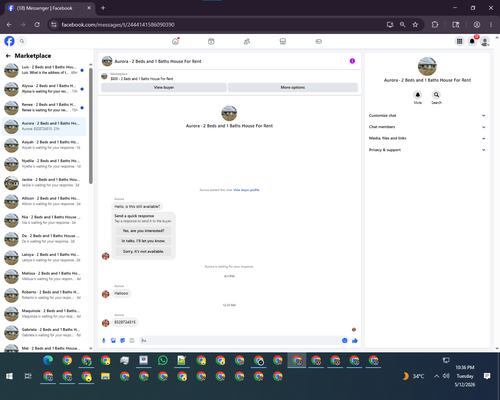Image resolution: width=500 pixels, height=400 pixels.
Task: Open the Friends/Groups icon in top nav
Action: coord(247,41)
